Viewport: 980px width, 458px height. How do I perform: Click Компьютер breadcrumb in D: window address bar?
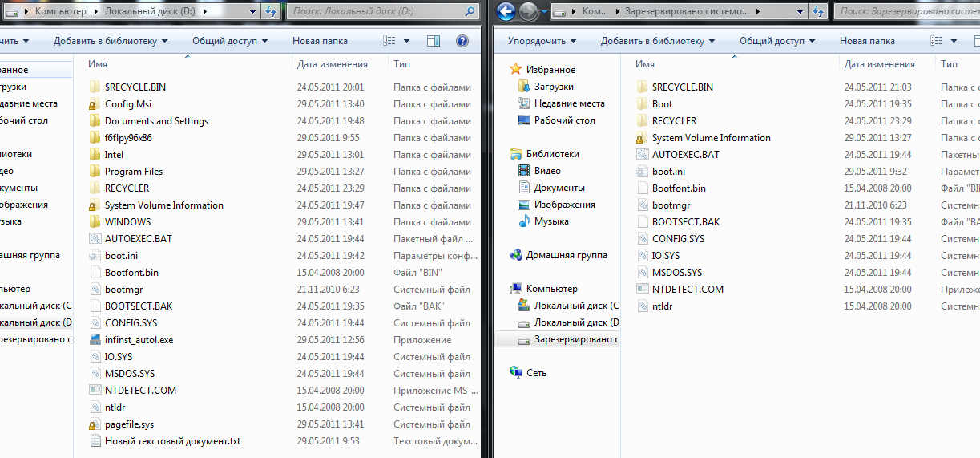pyautogui.click(x=61, y=12)
